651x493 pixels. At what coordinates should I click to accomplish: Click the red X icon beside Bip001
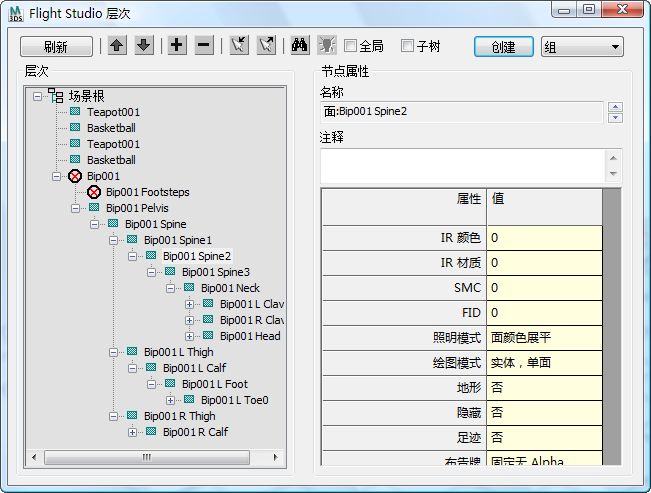click(x=75, y=176)
